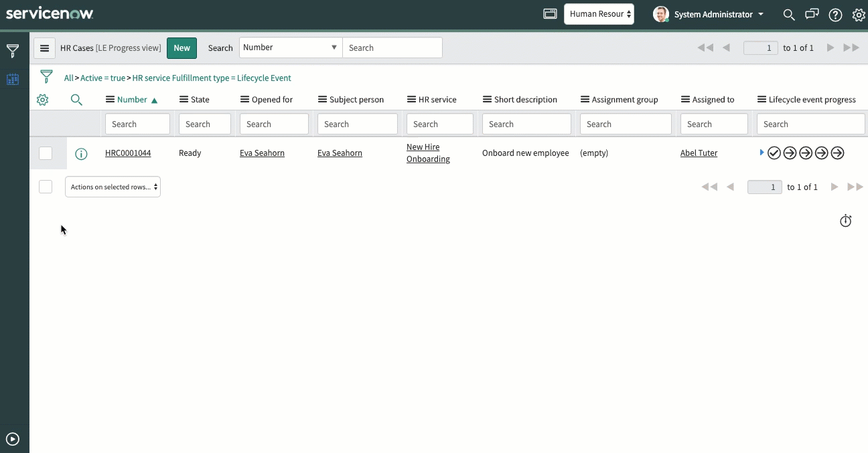This screenshot has width=868, height=453.
Task: Go to next page in bottom pagination
Action: [835, 187]
